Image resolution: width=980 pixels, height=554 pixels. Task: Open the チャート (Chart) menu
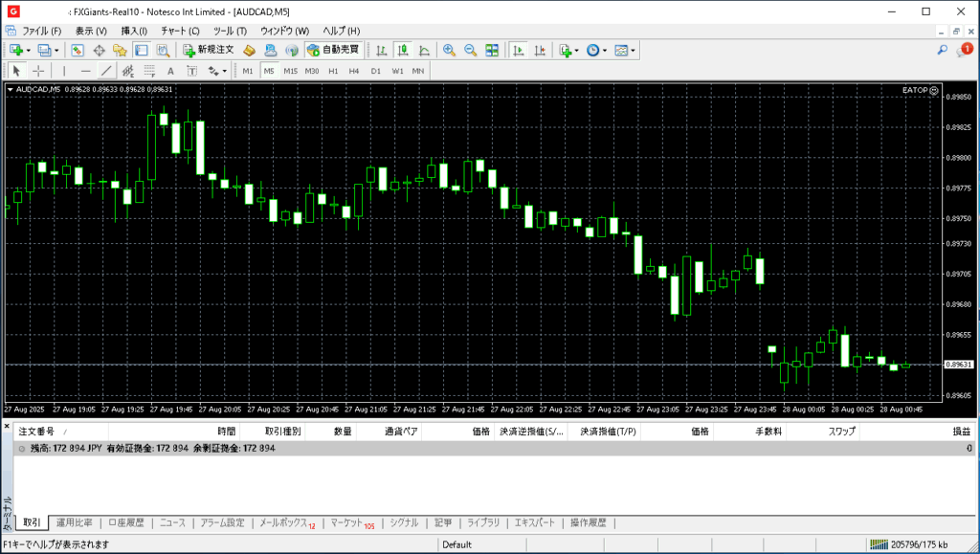(180, 31)
